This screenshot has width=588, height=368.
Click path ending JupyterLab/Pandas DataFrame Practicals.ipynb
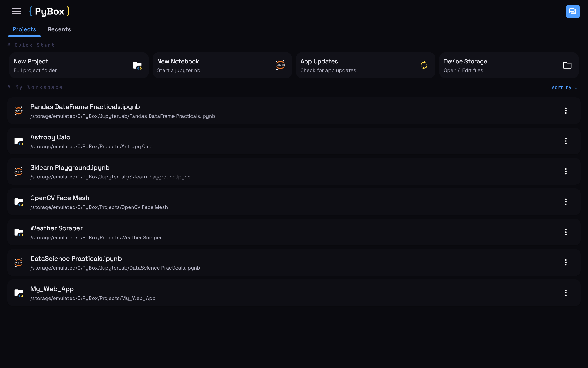(x=122, y=116)
